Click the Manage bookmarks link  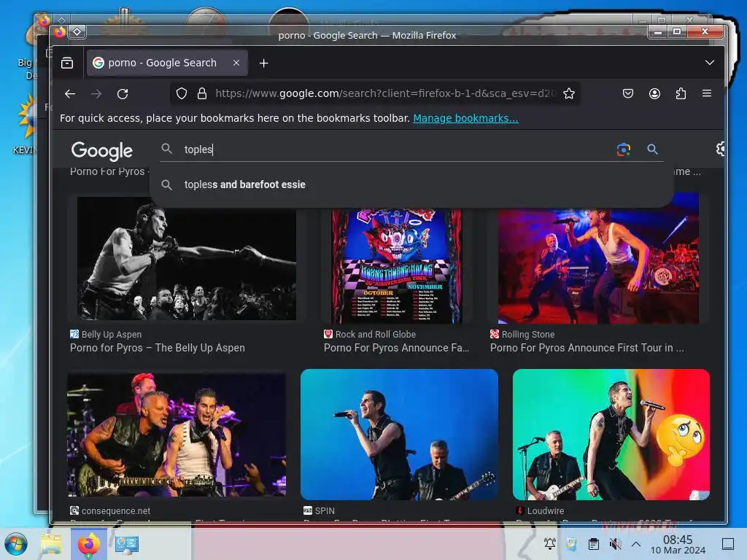(x=465, y=118)
